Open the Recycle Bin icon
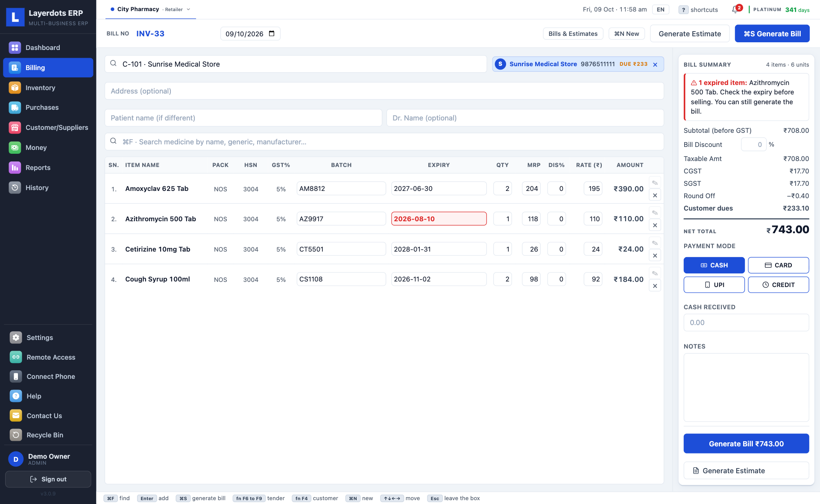 coord(16,435)
